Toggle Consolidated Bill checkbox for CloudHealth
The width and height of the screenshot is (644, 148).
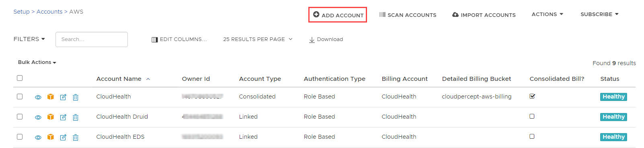(532, 96)
